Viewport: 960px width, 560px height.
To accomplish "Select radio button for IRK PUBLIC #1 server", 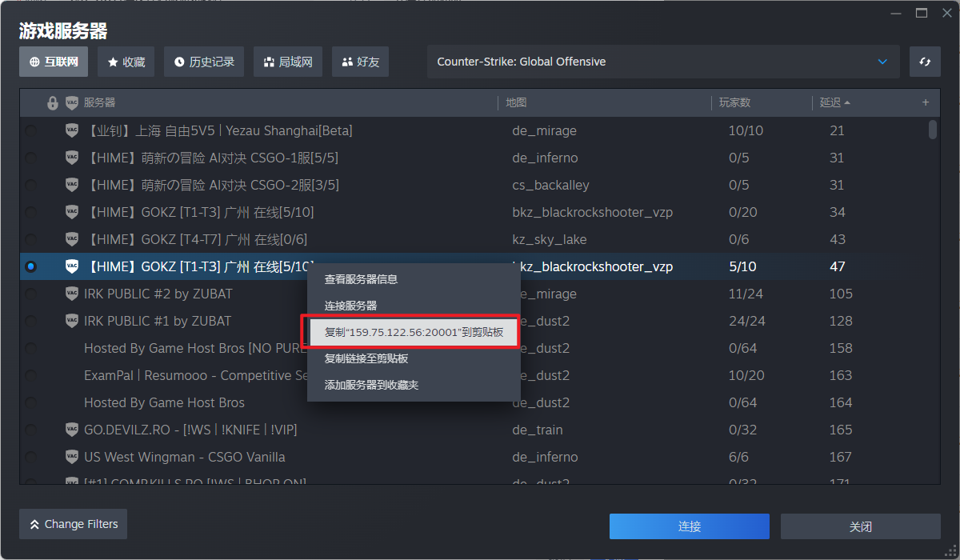I will pos(30,321).
